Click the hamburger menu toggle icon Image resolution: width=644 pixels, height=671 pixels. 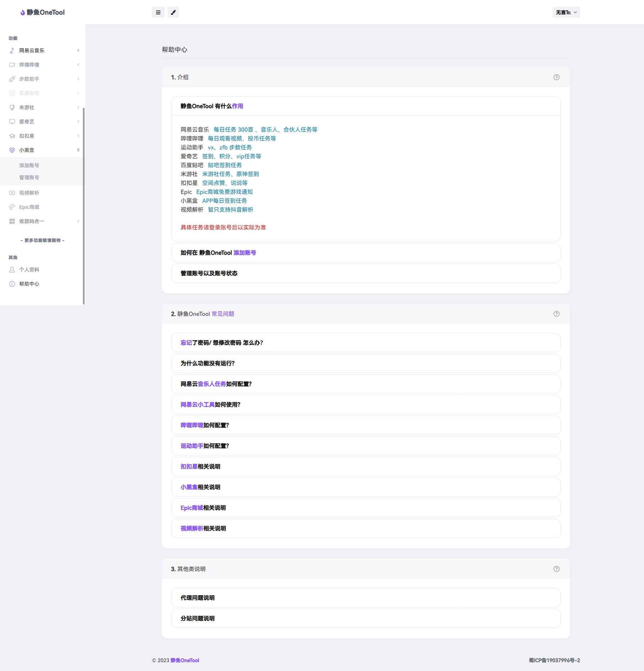(158, 12)
